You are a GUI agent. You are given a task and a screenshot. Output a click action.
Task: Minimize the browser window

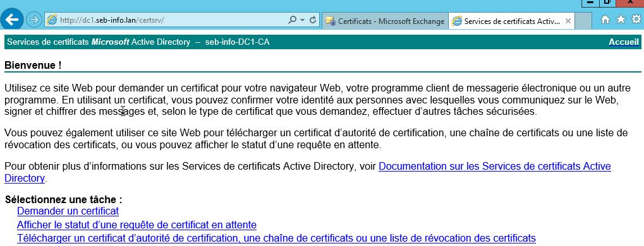(x=591, y=2)
